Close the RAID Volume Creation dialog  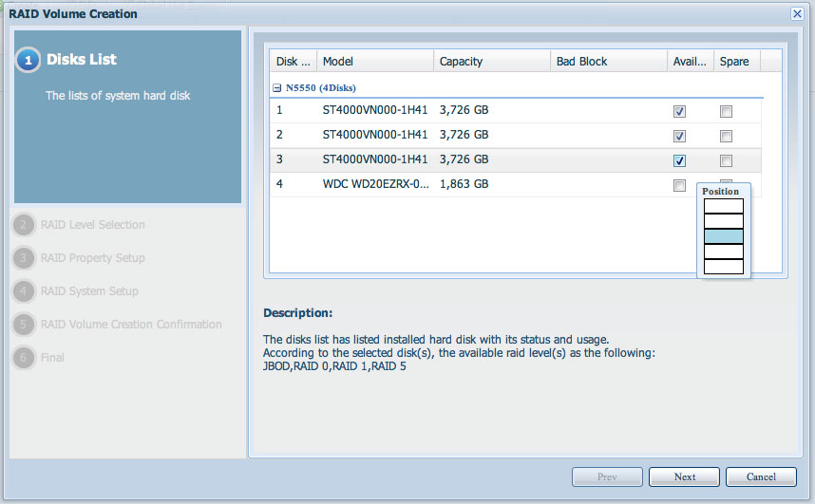click(x=797, y=13)
